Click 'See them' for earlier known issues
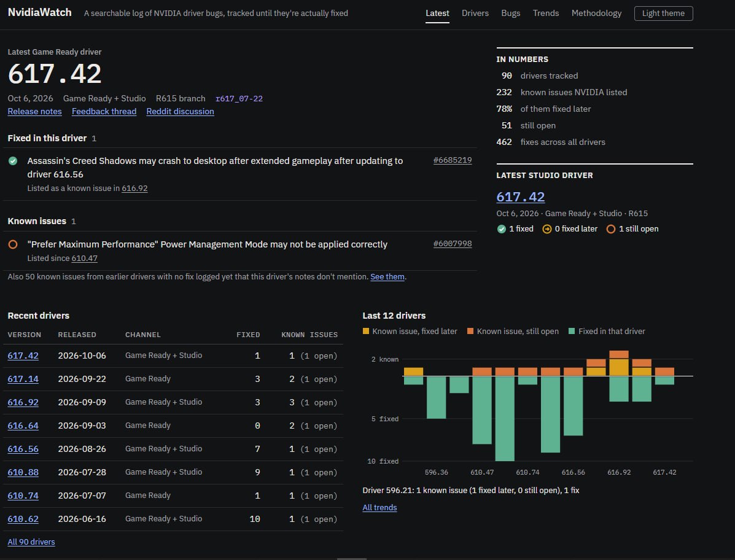The image size is (735, 560). tap(387, 277)
